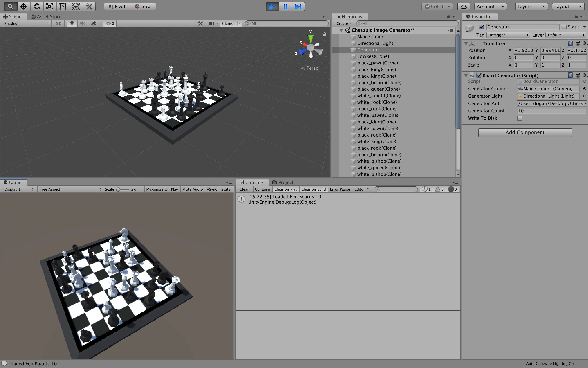Toggle the 2D scene view mode
The height and width of the screenshot is (368, 588).
pyautogui.click(x=59, y=23)
